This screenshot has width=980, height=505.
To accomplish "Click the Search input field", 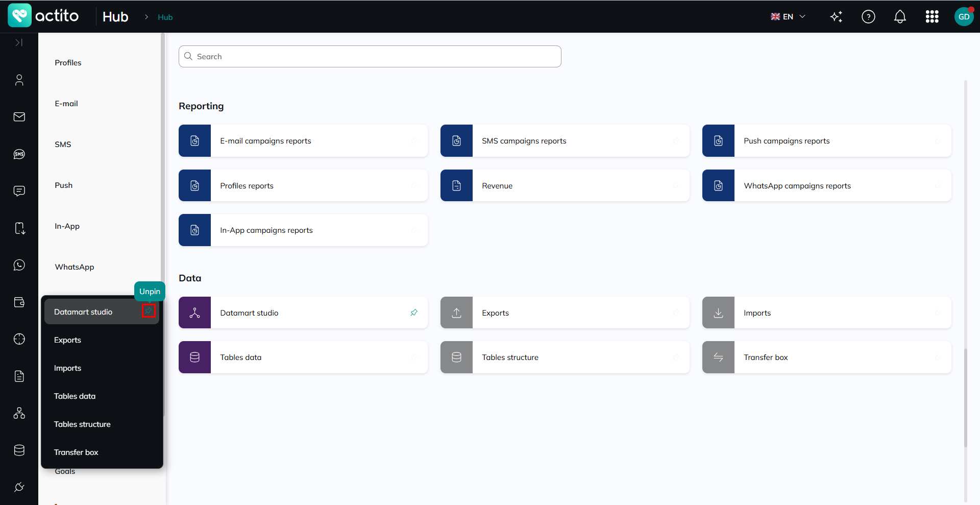I will (x=370, y=56).
